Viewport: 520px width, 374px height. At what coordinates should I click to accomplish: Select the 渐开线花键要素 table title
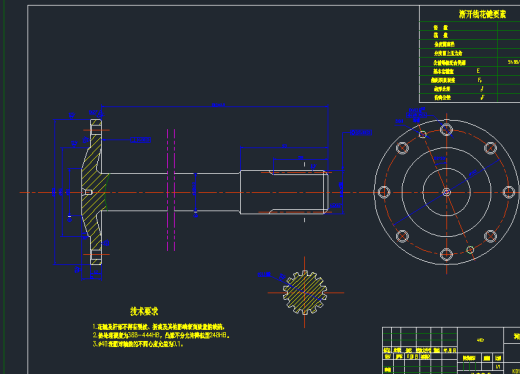click(482, 14)
